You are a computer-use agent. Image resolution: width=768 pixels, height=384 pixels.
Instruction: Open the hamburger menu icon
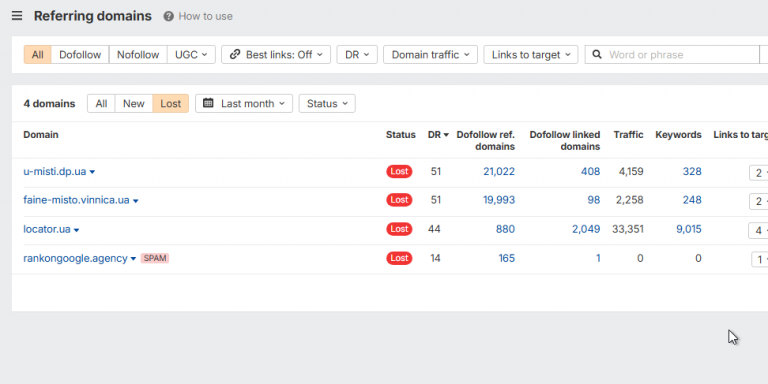tap(17, 16)
